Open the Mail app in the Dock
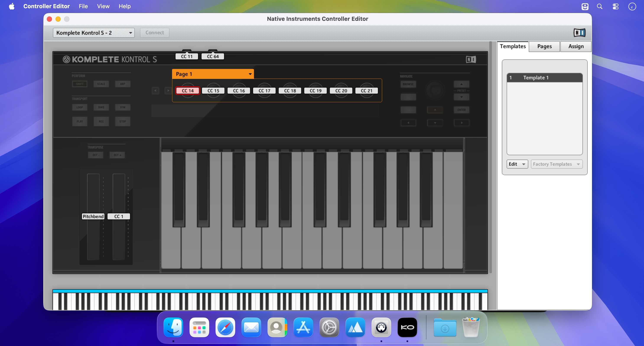The image size is (644, 346). (x=251, y=327)
